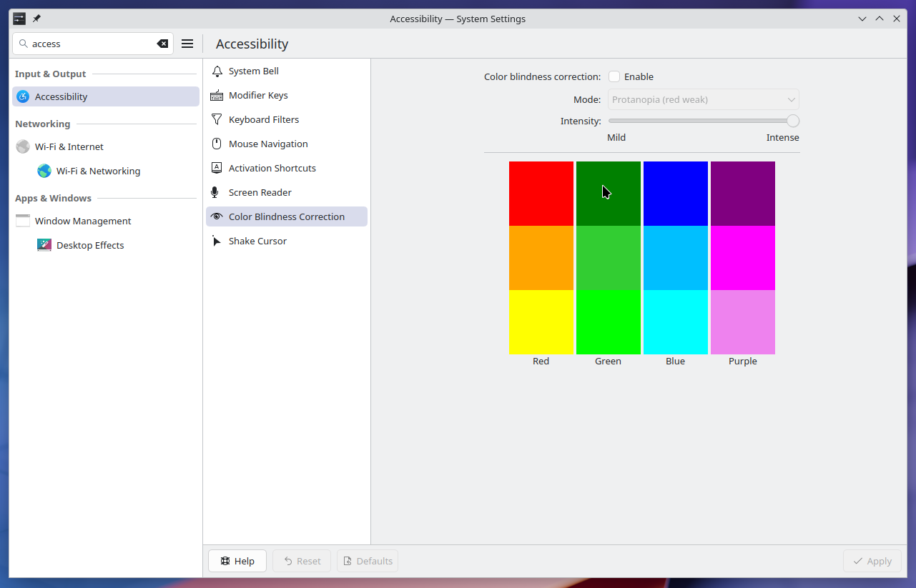The width and height of the screenshot is (916, 588).
Task: Click the magenta Purple color swatch
Action: tap(742, 259)
